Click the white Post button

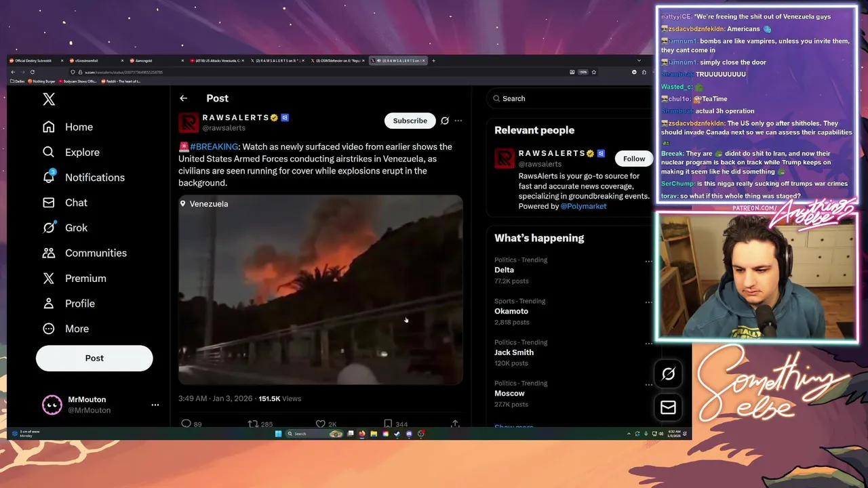click(94, 358)
